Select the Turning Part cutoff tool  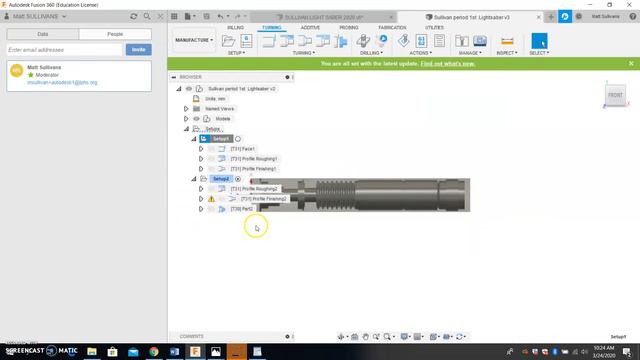(x=340, y=41)
